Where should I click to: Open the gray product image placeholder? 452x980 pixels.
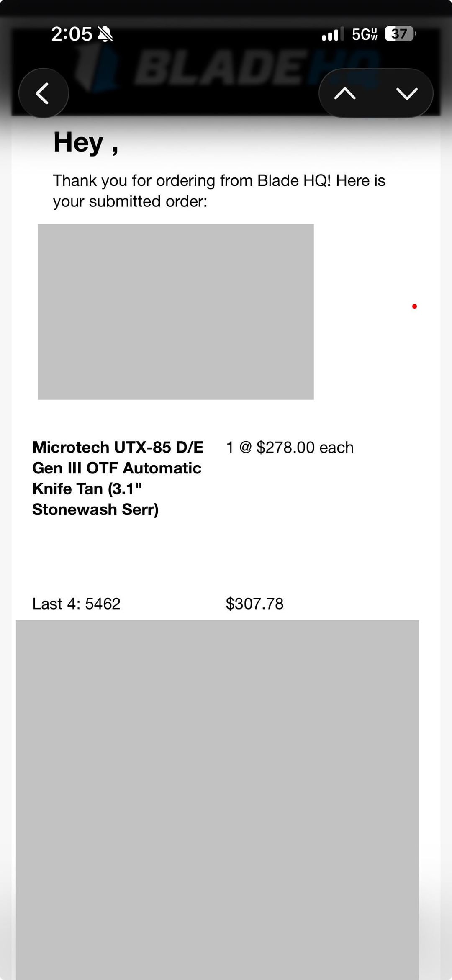click(x=176, y=312)
